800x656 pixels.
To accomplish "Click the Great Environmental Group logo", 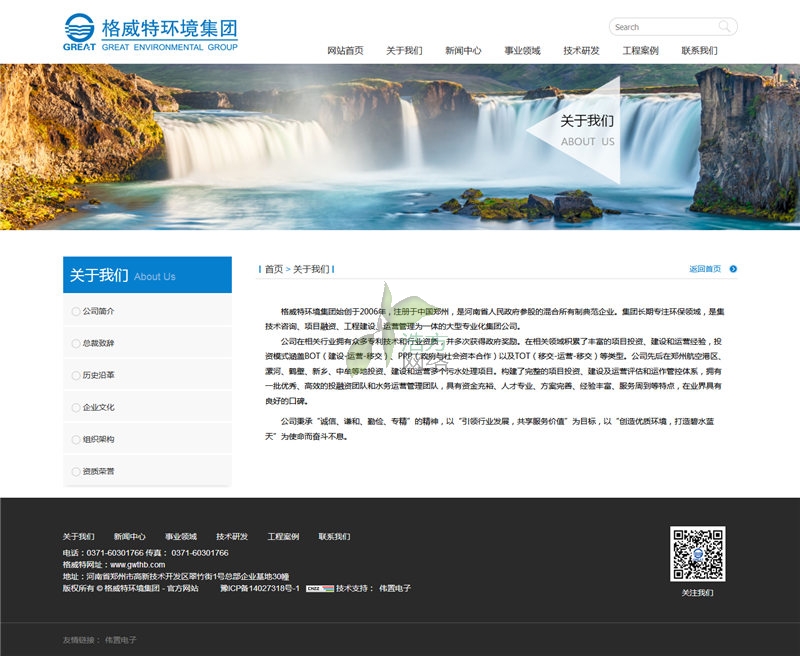I will tap(150, 32).
